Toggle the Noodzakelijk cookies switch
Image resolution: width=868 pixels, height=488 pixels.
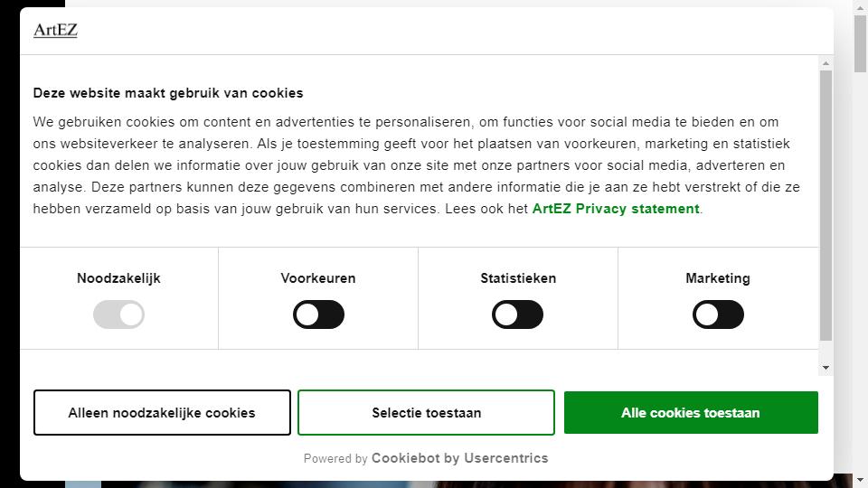point(118,314)
